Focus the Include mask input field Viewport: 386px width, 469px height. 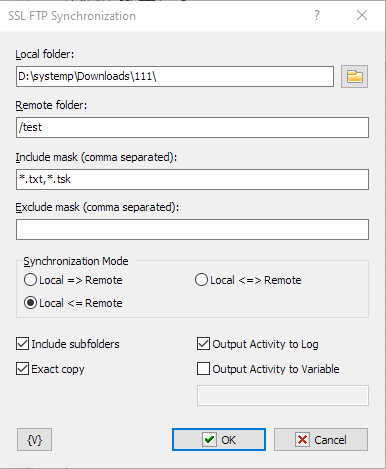pyautogui.click(x=192, y=179)
